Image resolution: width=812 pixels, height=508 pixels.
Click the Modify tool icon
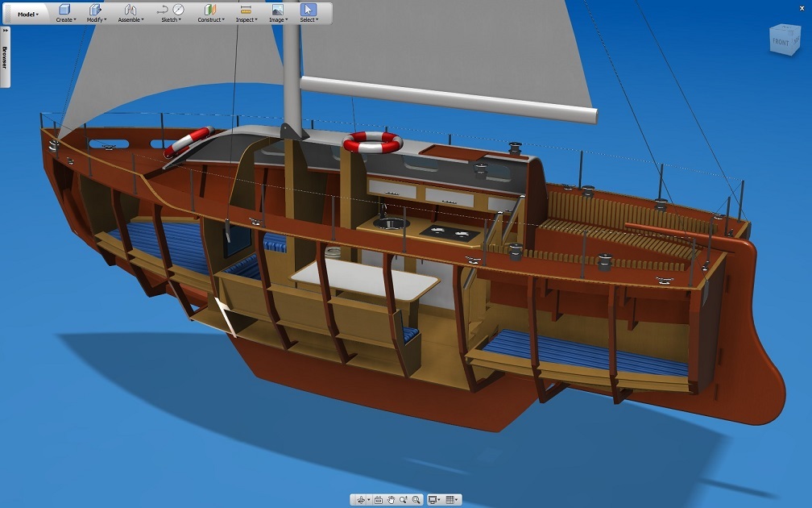coord(95,10)
